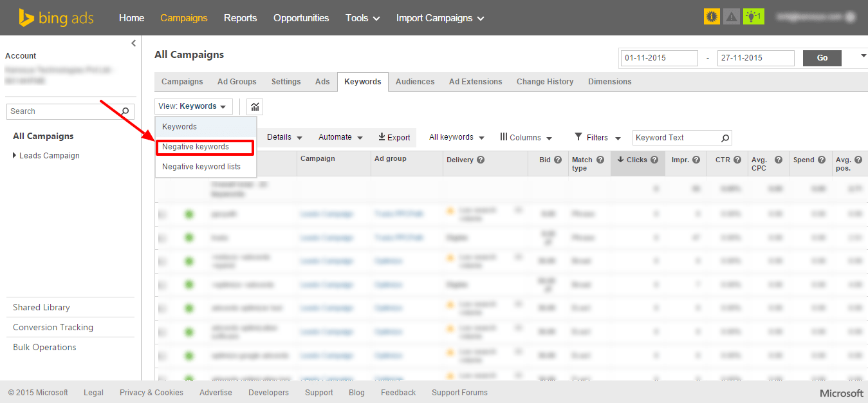
Task: Click the magnifier in the Keyword Text box
Action: pos(725,137)
